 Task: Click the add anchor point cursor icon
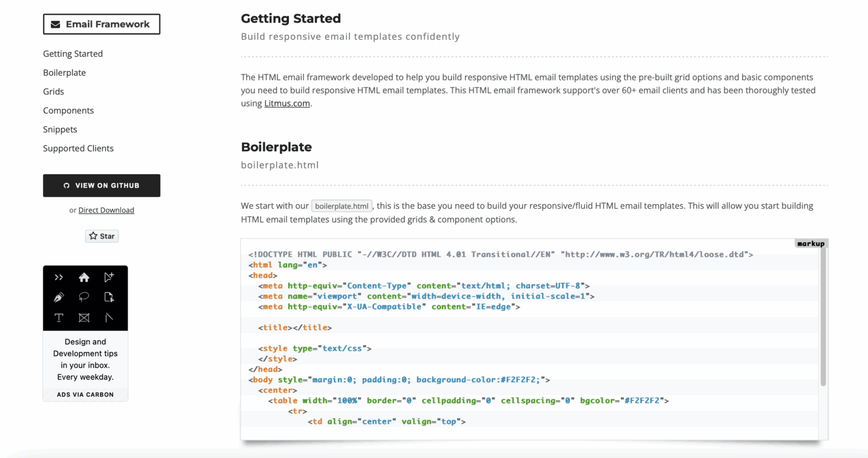click(109, 277)
